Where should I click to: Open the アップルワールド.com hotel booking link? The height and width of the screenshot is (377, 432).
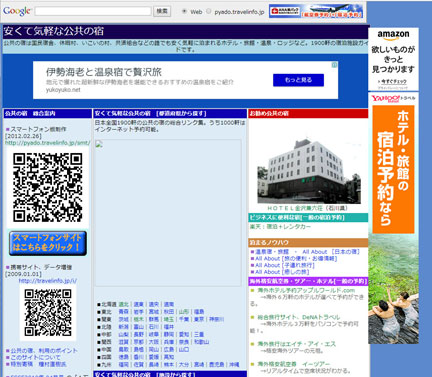306,290
